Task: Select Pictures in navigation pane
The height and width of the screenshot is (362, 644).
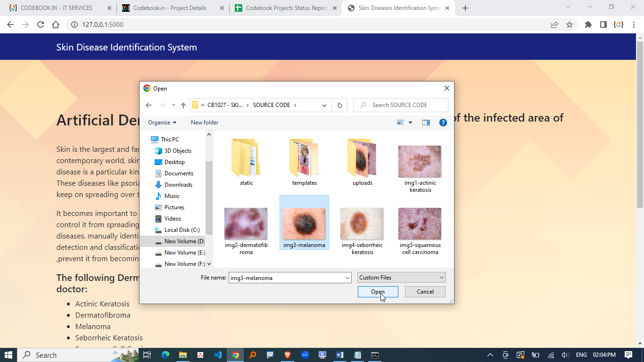Action: (169, 207)
